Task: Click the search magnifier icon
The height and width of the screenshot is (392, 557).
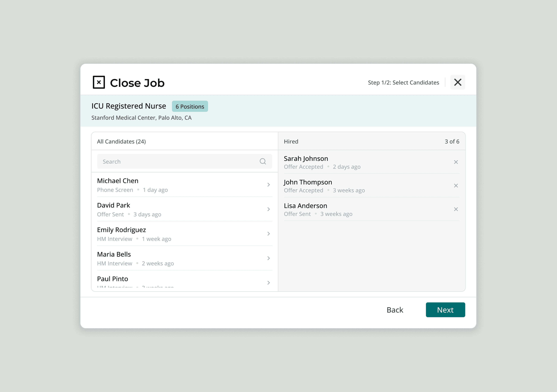Action: pos(263,161)
